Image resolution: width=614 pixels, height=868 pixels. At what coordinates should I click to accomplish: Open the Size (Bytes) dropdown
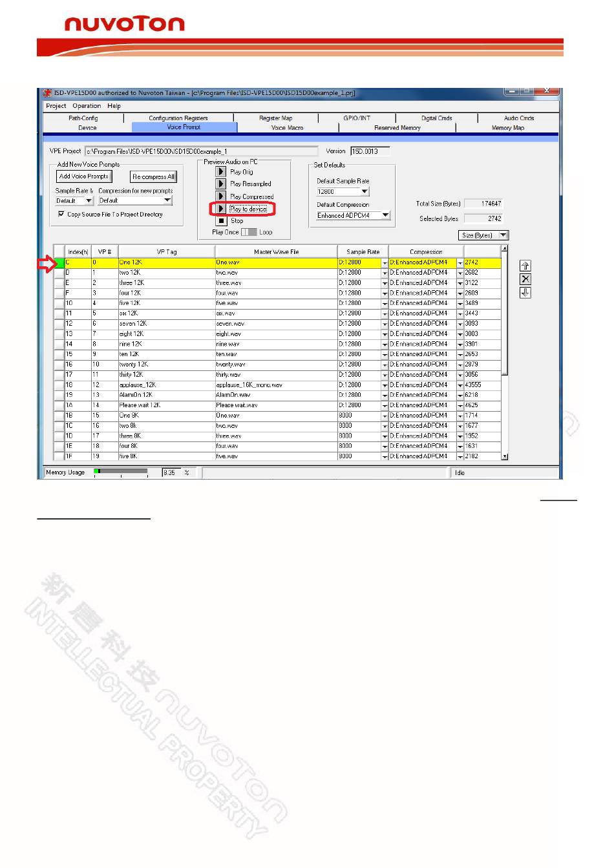tap(503, 235)
